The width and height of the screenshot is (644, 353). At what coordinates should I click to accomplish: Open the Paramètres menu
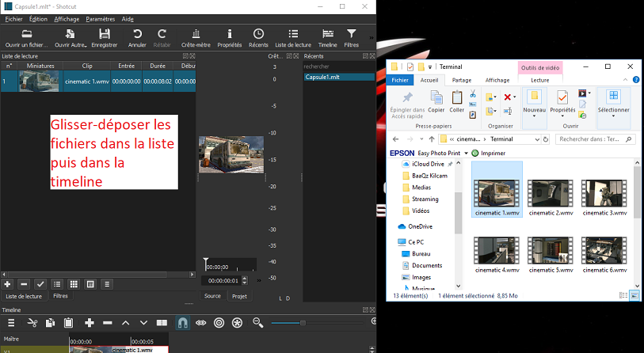click(101, 19)
